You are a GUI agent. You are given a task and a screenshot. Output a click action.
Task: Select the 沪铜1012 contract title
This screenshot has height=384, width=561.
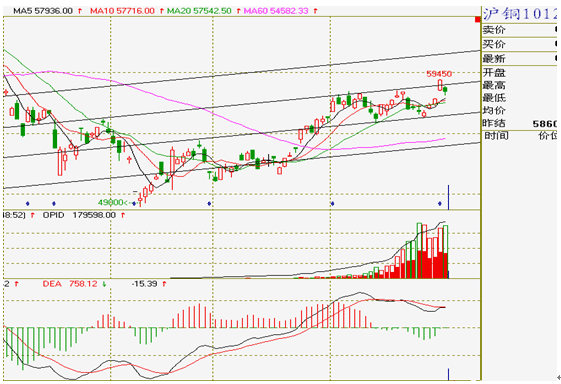tap(520, 14)
